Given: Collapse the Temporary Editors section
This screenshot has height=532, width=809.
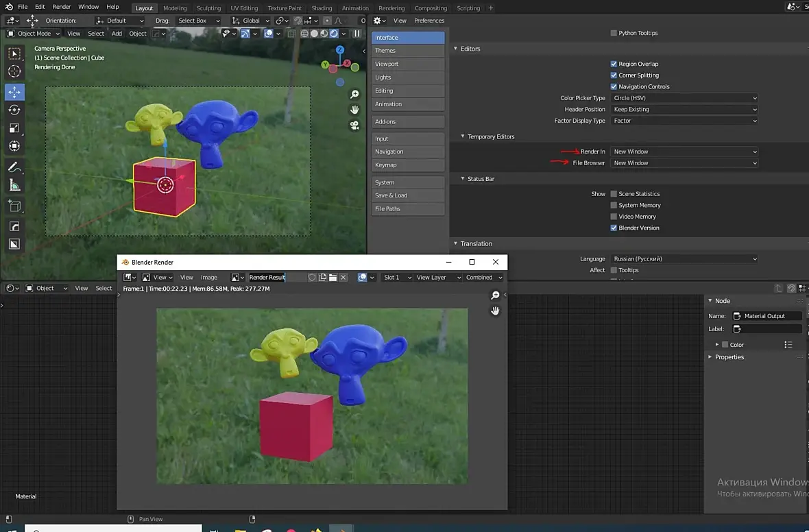Looking at the screenshot, I should (x=490, y=136).
